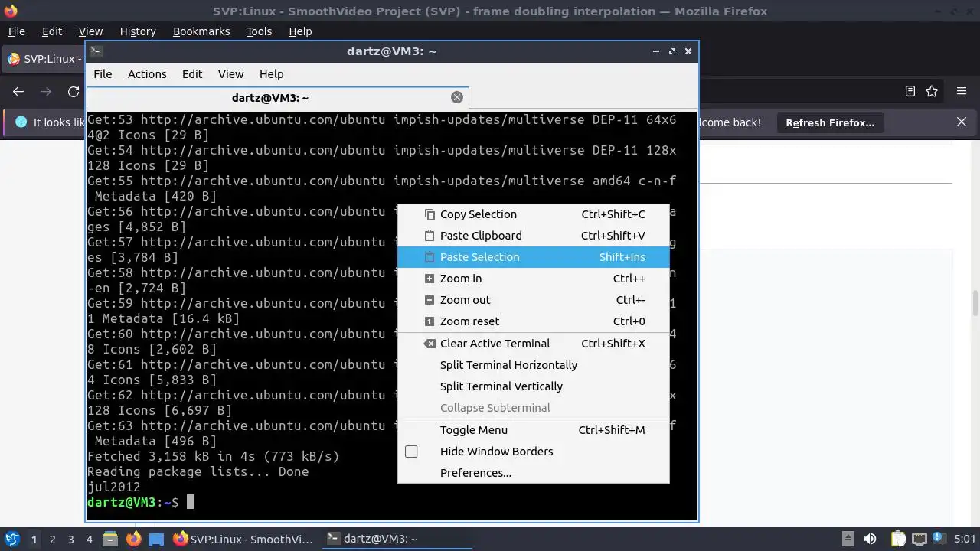Open Firefox's File menu
Viewport: 980px width, 551px height.
click(16, 31)
